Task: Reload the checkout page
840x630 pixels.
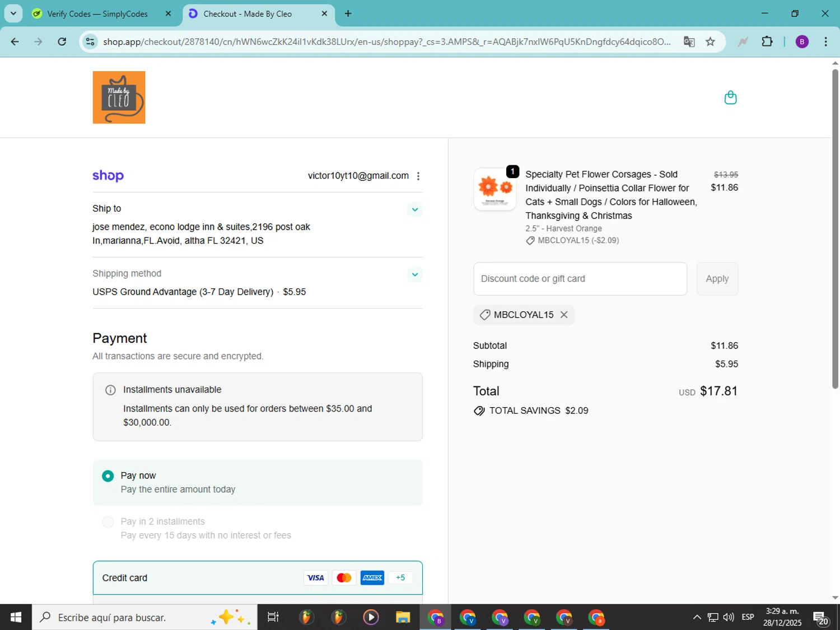Action: pyautogui.click(x=62, y=41)
